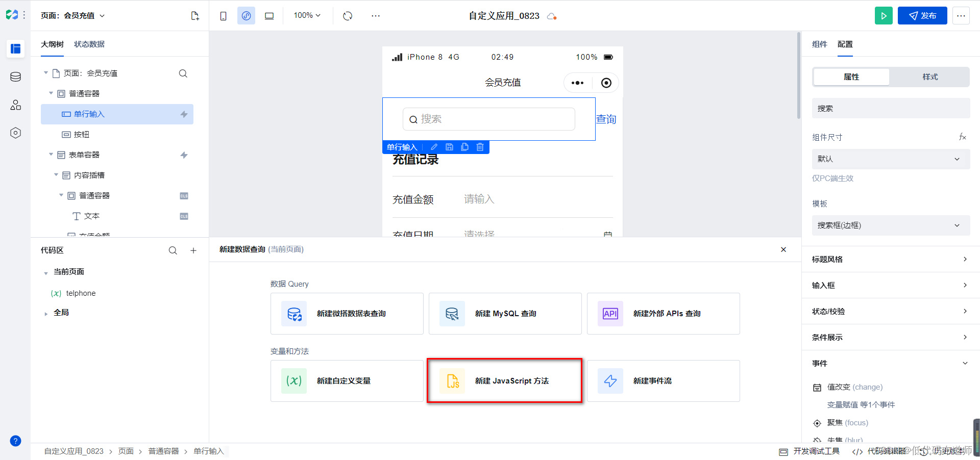Run the app preview play button
The width and height of the screenshot is (980, 460).
884,16
